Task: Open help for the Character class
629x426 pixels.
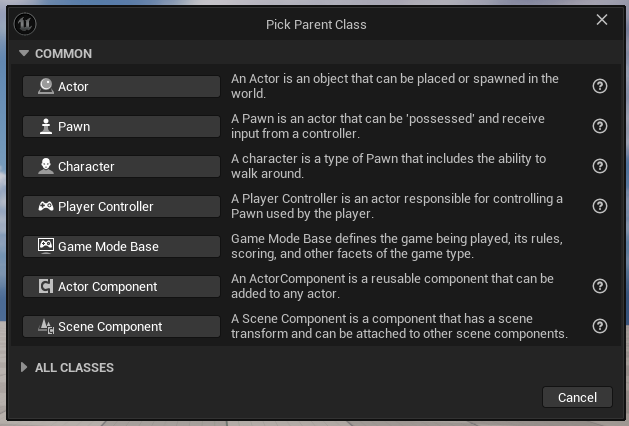Action: pyautogui.click(x=600, y=166)
